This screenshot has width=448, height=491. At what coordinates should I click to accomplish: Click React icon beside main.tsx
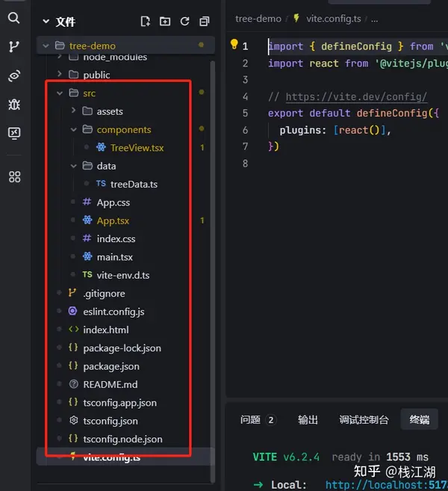click(87, 256)
